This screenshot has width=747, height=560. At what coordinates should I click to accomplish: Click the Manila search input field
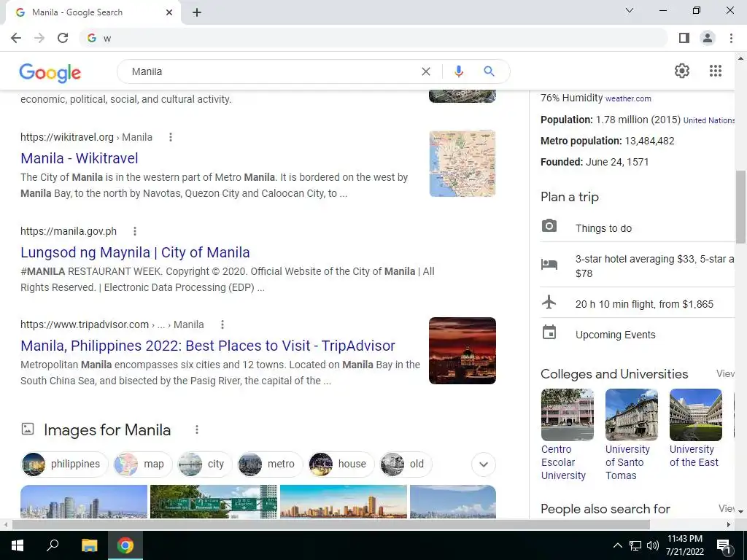[x=271, y=71]
